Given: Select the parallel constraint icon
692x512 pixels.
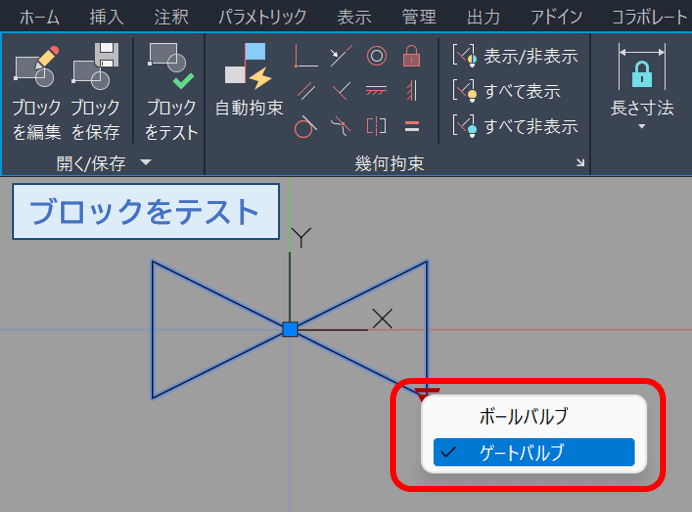Looking at the screenshot, I should click(x=305, y=91).
